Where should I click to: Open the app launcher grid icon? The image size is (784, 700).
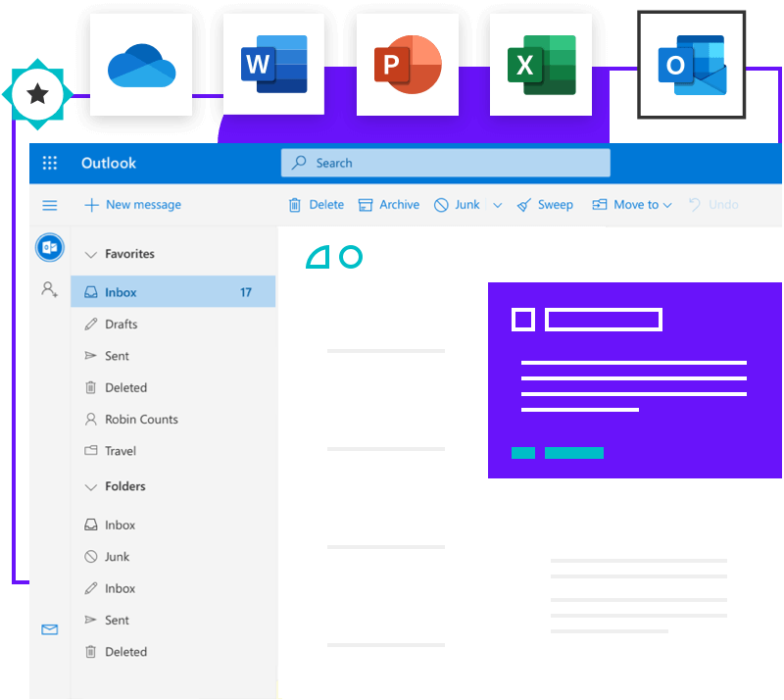[x=50, y=164]
